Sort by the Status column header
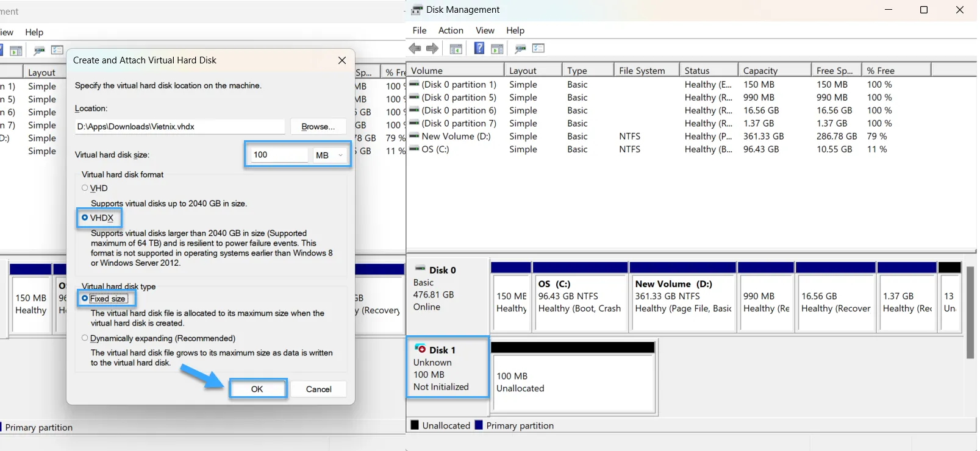 pos(709,71)
